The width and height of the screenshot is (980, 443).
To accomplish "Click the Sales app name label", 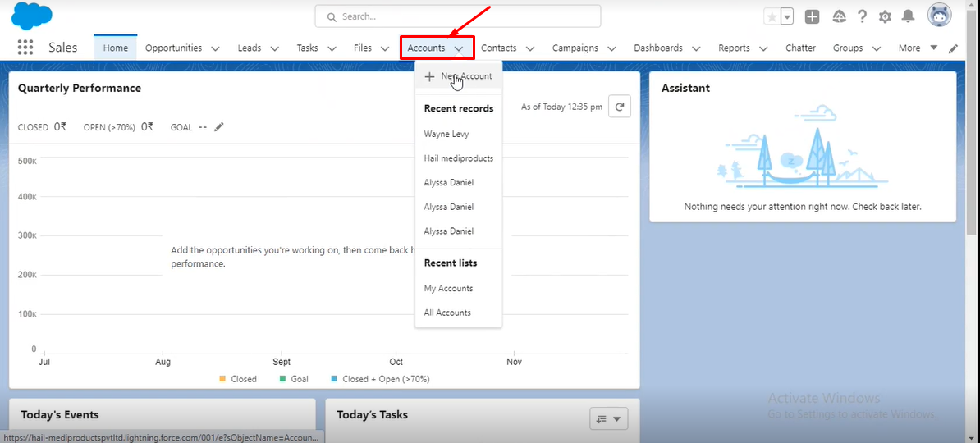I will click(x=63, y=48).
